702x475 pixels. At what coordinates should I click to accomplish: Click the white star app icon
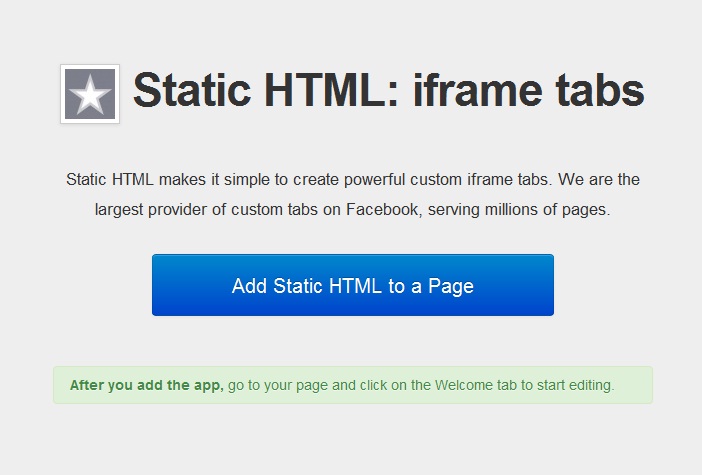(x=90, y=94)
